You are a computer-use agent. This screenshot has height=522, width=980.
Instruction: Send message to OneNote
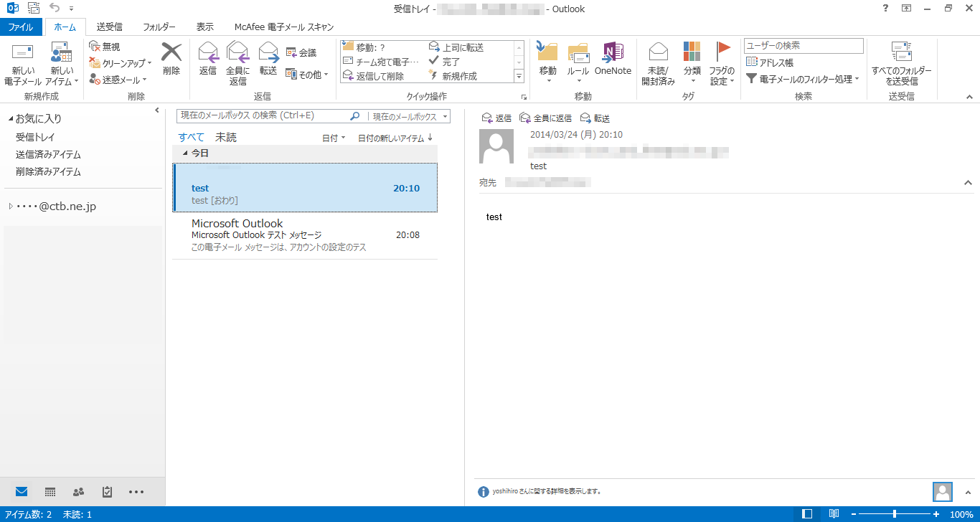[613, 59]
